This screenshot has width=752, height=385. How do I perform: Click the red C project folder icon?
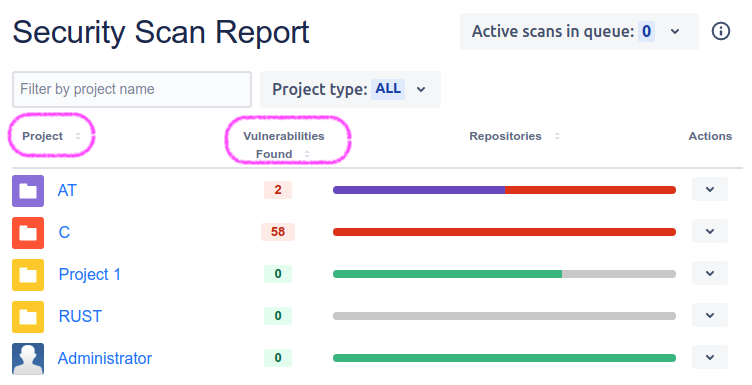pyautogui.click(x=28, y=233)
